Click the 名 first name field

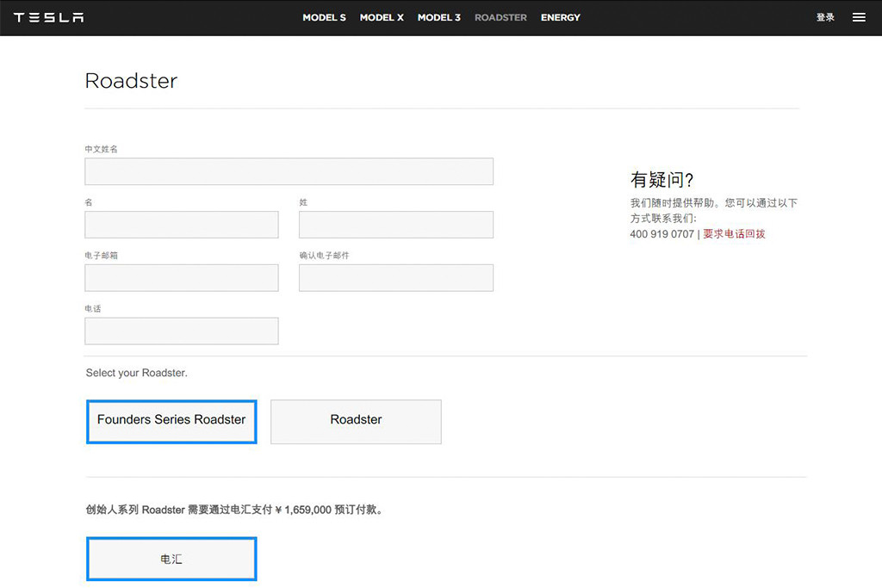click(x=182, y=225)
